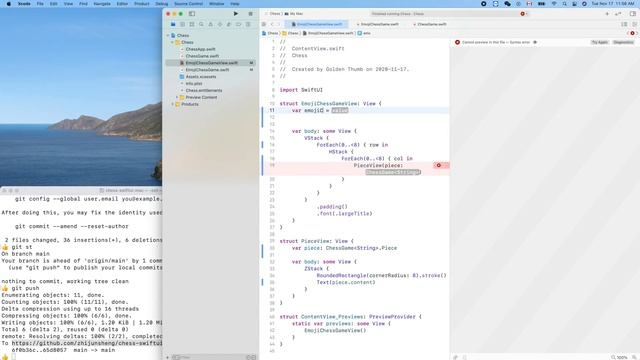This screenshot has width=640, height=360.
Task: Open the File menu
Action: point(40,4)
